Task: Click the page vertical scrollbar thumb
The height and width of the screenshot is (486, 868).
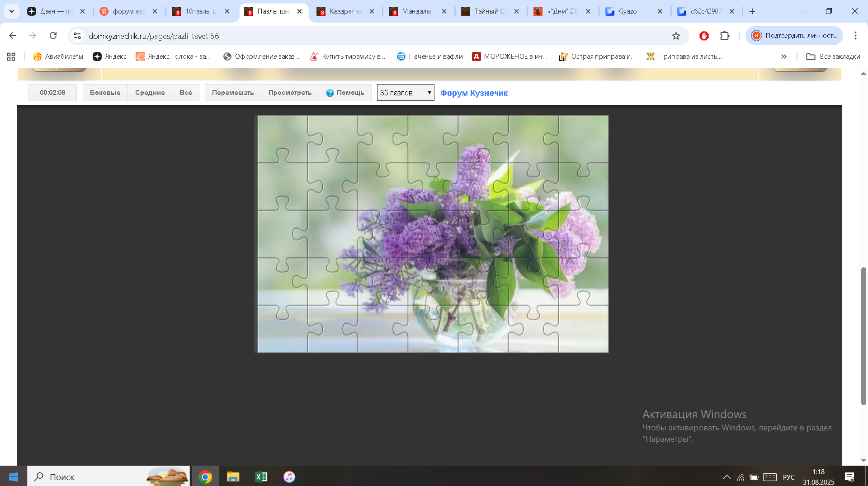Action: (863, 336)
